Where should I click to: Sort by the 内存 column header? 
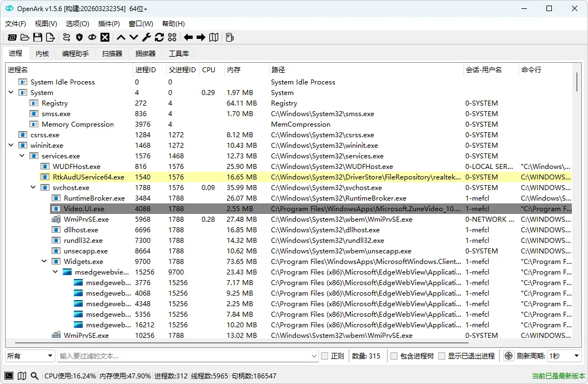(247, 70)
